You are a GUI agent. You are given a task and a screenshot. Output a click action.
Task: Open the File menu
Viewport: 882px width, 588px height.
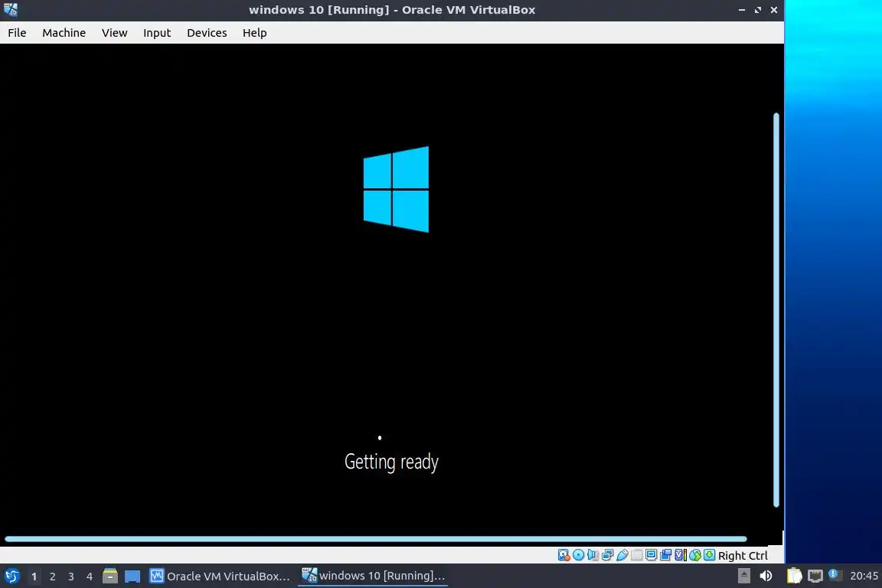click(x=17, y=33)
